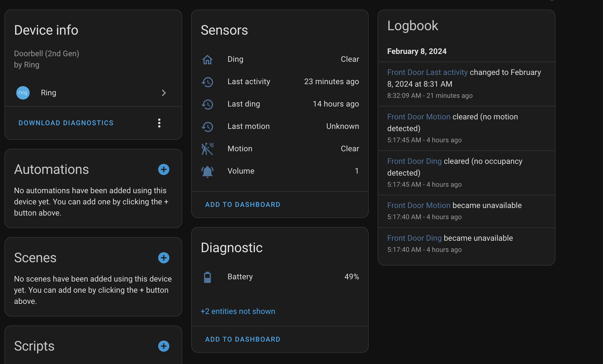Show the 2 hidden diagnostic entities
Viewport: 603px width, 364px height.
pyautogui.click(x=238, y=311)
